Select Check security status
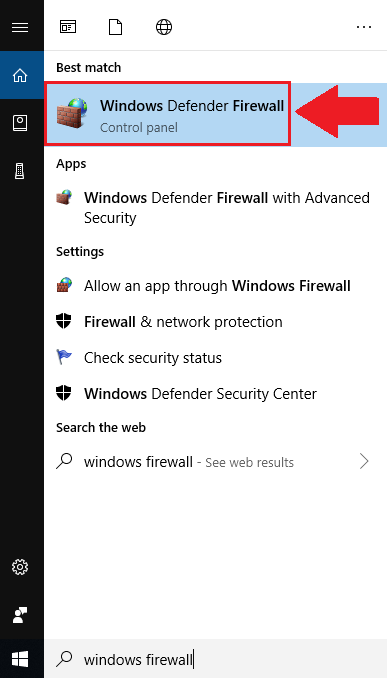Image resolution: width=387 pixels, height=678 pixels. coord(215,358)
